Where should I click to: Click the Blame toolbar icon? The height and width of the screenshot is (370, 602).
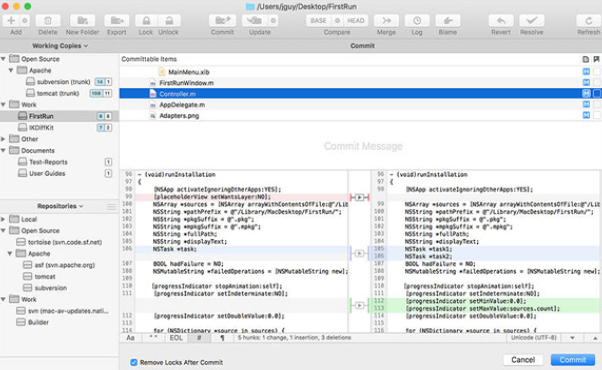pyautogui.click(x=448, y=20)
